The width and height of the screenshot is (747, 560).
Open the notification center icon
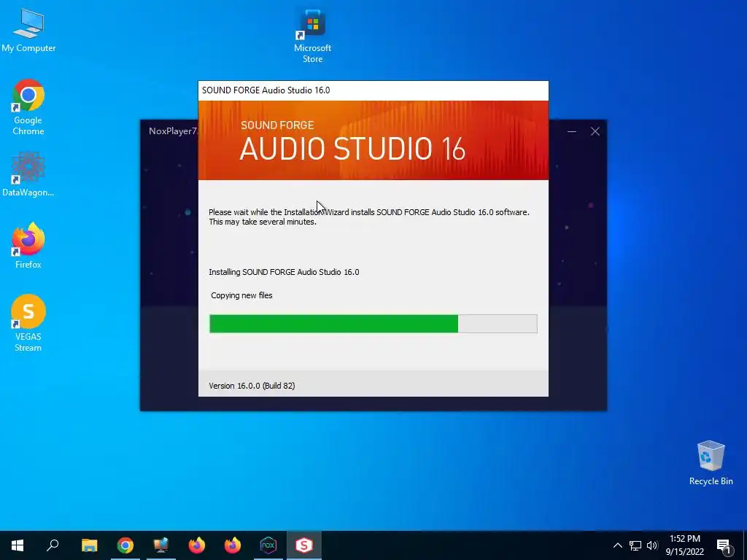724,546
